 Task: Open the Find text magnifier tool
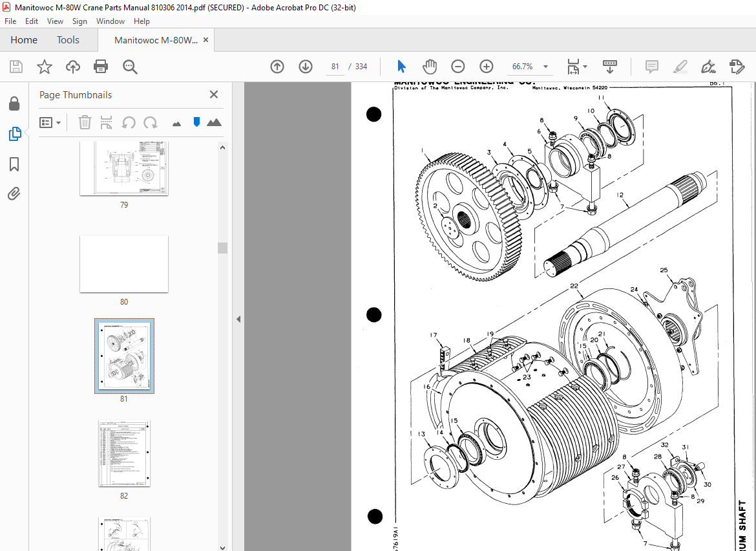click(x=130, y=67)
